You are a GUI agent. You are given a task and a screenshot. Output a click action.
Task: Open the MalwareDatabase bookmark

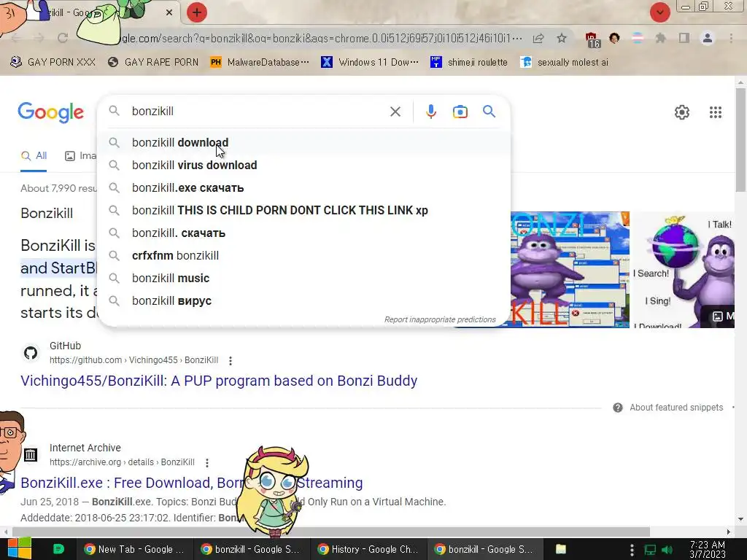(x=260, y=63)
